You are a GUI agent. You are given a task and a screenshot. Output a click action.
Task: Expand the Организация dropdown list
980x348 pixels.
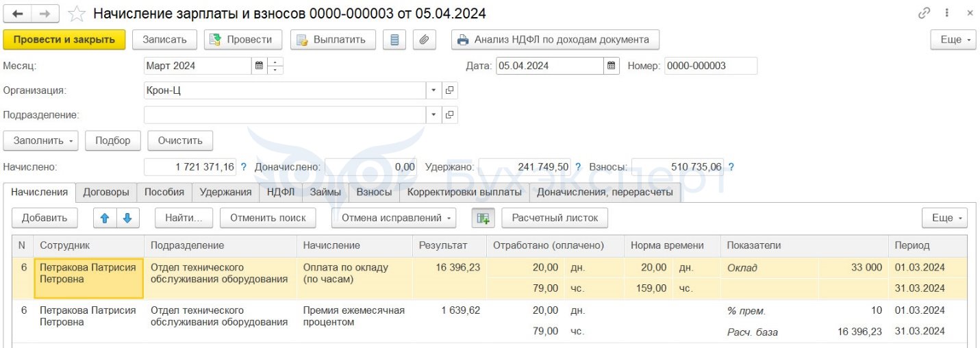pyautogui.click(x=434, y=90)
